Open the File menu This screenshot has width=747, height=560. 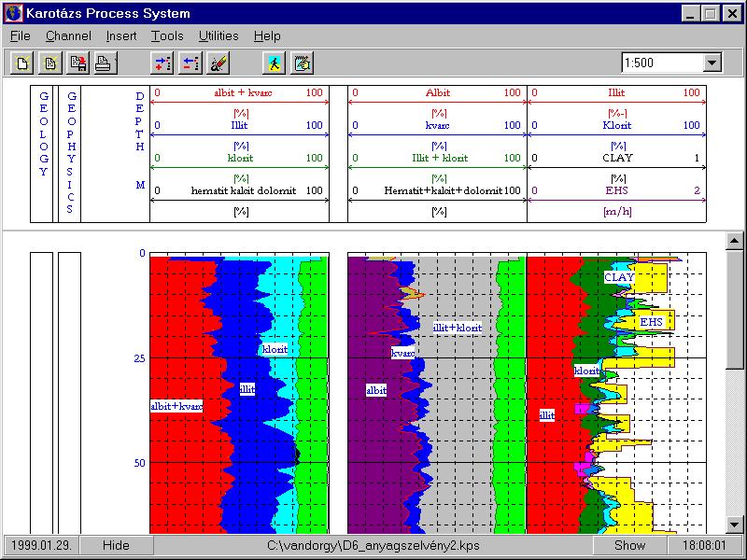point(21,36)
